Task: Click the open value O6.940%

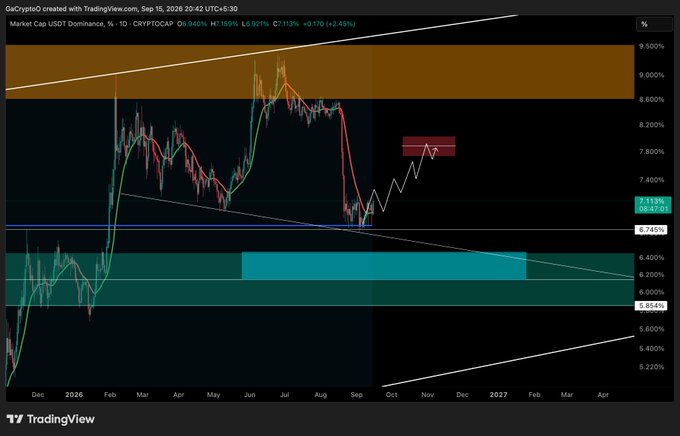Action: [x=192, y=24]
